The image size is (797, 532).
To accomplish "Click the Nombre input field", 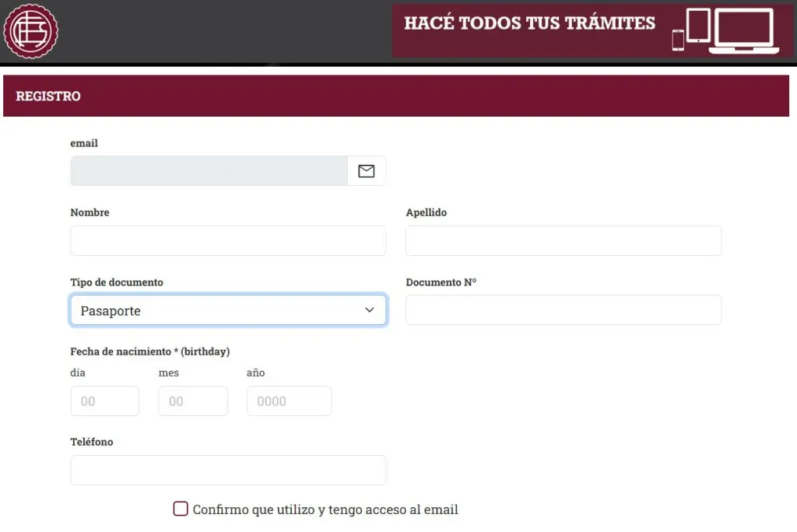I will click(228, 240).
